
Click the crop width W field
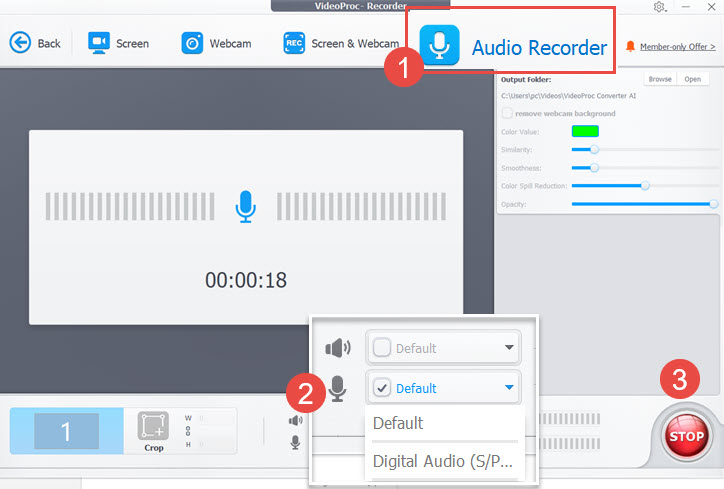click(203, 418)
